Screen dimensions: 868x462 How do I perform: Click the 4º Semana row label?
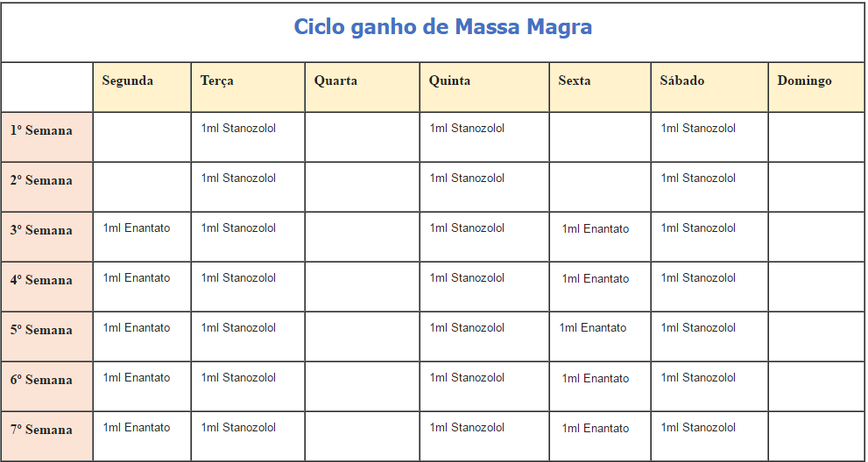click(x=41, y=280)
